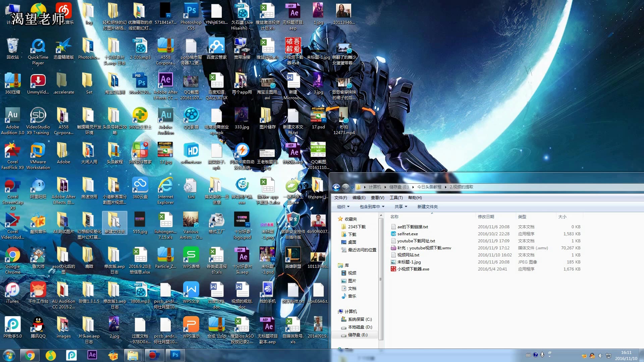Open 编辑(E) menu in Explorer
Screen dimensions: 644x362
click(359, 198)
